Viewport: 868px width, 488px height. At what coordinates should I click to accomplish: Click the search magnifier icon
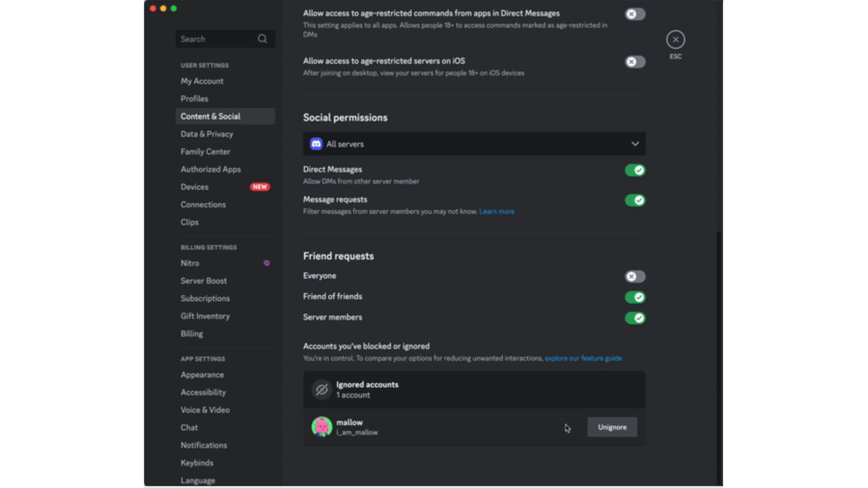(262, 39)
